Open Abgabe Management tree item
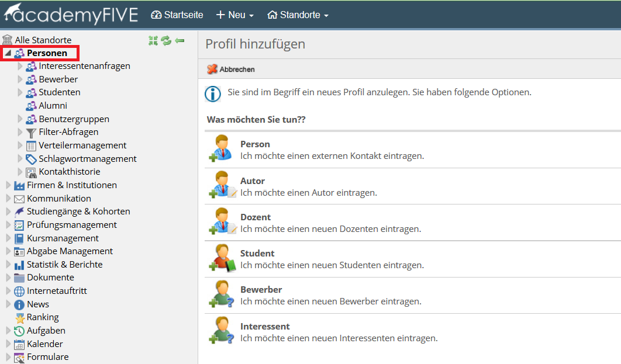621x364 pixels. point(70,251)
